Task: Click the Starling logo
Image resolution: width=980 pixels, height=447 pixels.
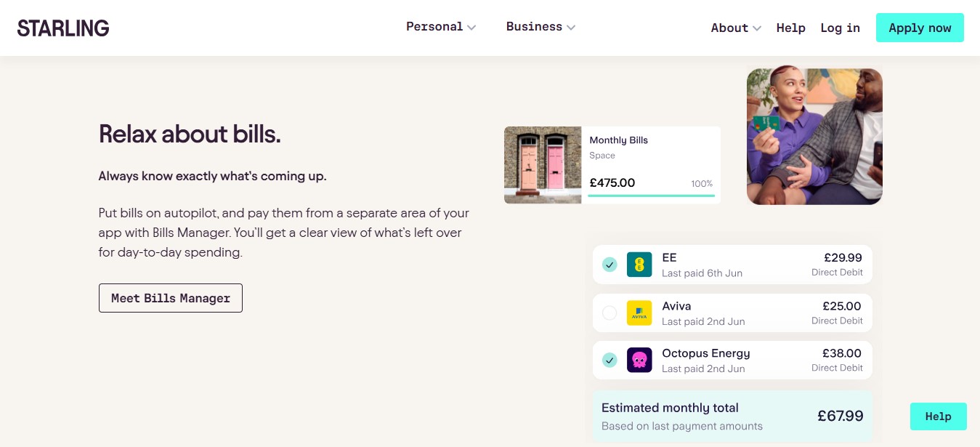Action: [63, 28]
